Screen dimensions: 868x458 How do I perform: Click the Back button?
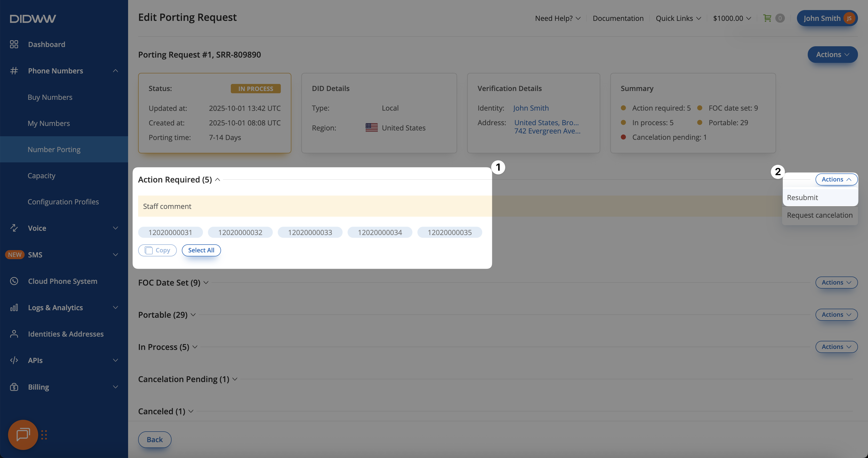click(154, 439)
